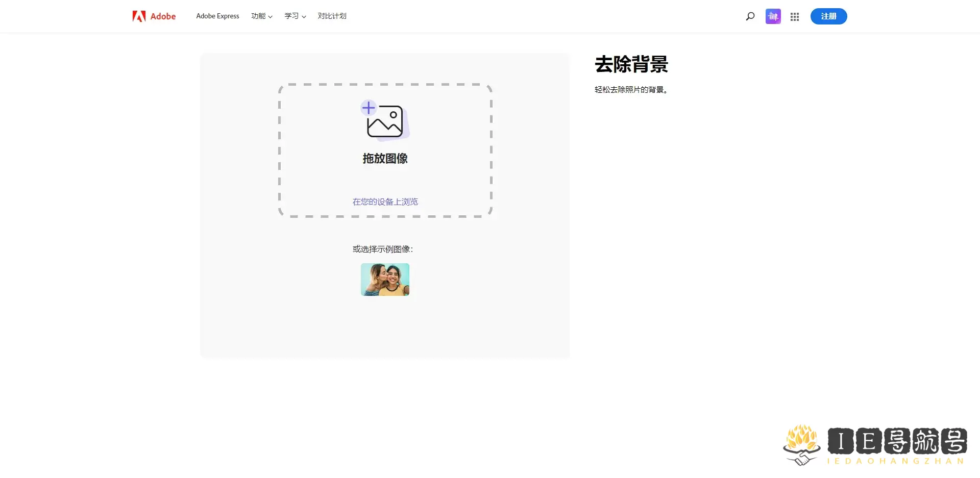
Task: Click the 去除背景 page heading
Action: tap(630, 65)
